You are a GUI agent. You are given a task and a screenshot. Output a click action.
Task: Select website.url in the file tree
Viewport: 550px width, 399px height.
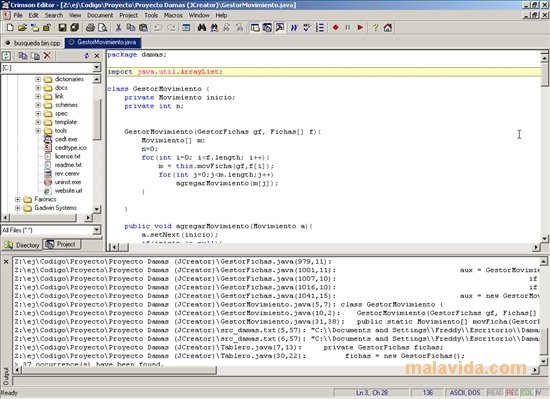[x=68, y=191]
